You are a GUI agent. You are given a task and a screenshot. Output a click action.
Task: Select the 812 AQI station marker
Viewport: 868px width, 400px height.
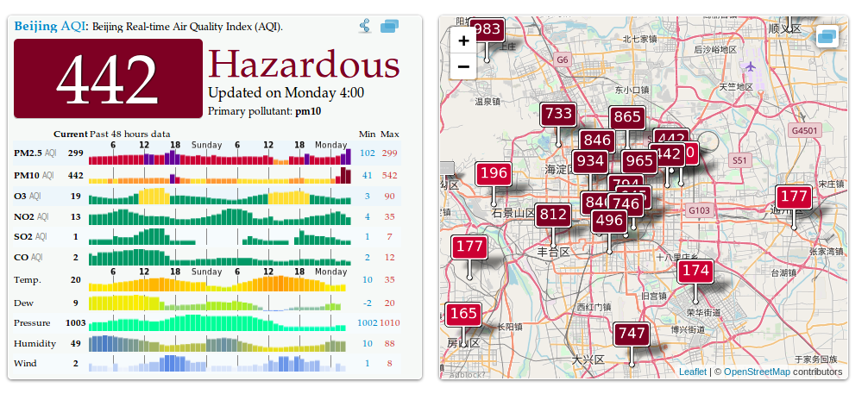552,215
